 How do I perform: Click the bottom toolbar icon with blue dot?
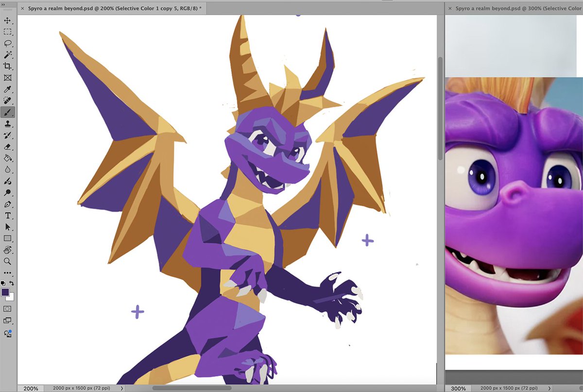(x=8, y=333)
